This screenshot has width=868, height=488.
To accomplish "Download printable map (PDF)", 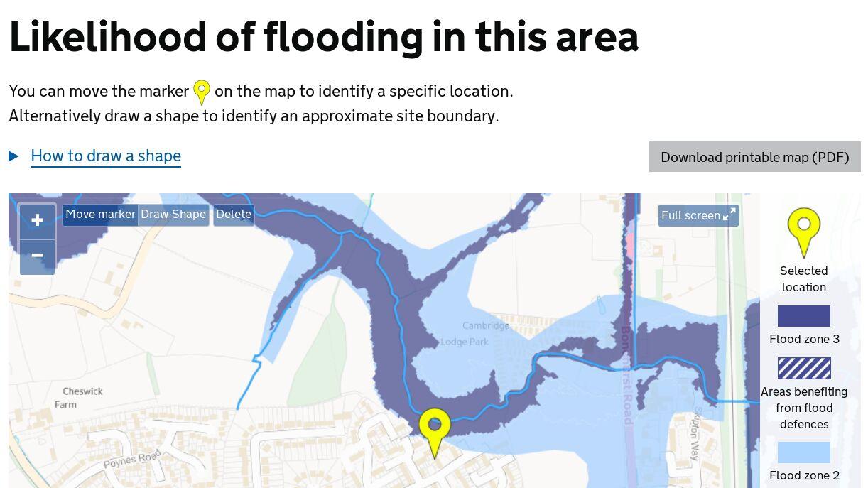I will (755, 157).
